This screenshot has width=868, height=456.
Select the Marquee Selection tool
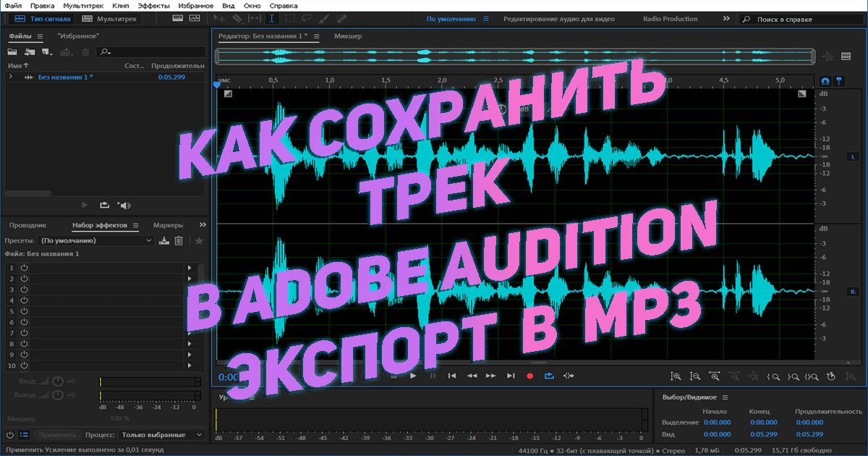tap(290, 19)
